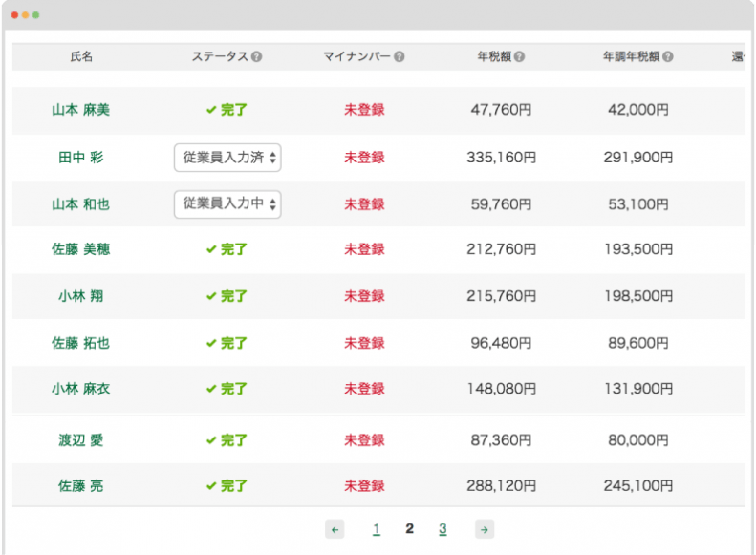Go to next page with right arrow
The height and width of the screenshot is (555, 756).
click(x=485, y=529)
